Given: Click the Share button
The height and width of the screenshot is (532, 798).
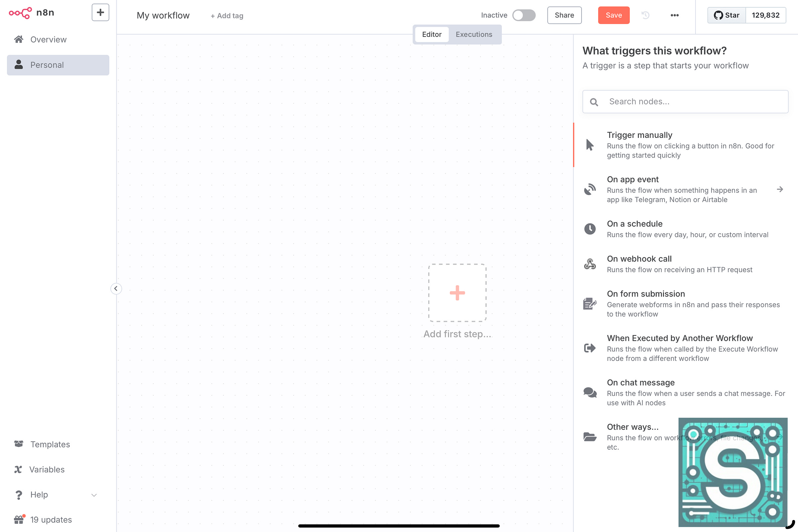Looking at the screenshot, I should (x=564, y=15).
